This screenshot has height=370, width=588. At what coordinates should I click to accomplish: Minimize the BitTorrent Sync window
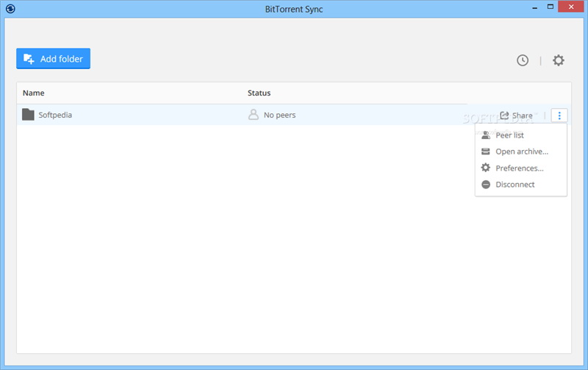coord(535,7)
